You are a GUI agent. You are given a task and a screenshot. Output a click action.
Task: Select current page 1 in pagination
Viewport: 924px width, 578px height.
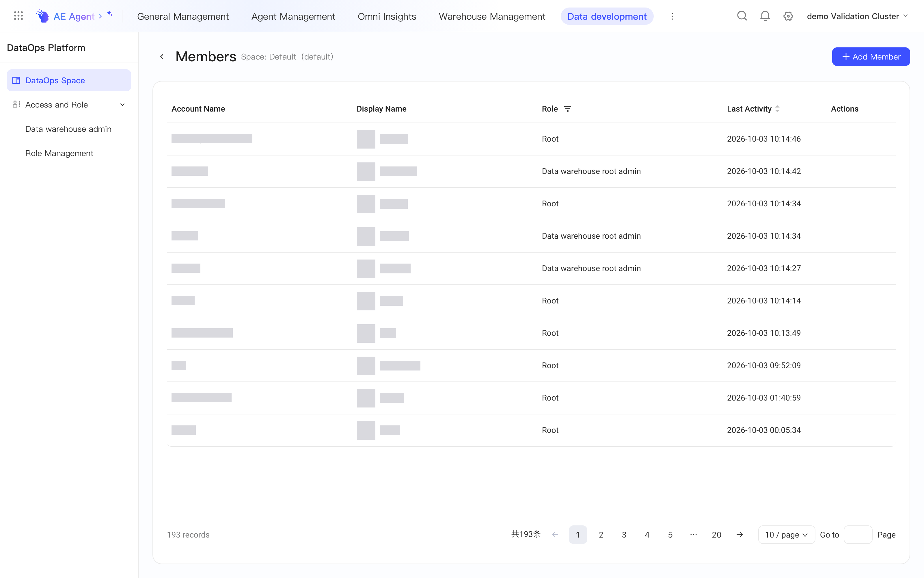click(578, 534)
